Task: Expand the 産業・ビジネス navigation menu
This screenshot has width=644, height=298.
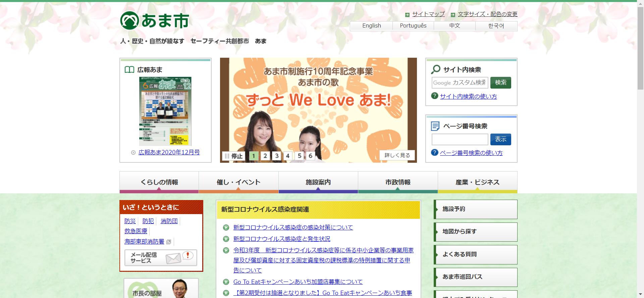Action: (x=477, y=182)
